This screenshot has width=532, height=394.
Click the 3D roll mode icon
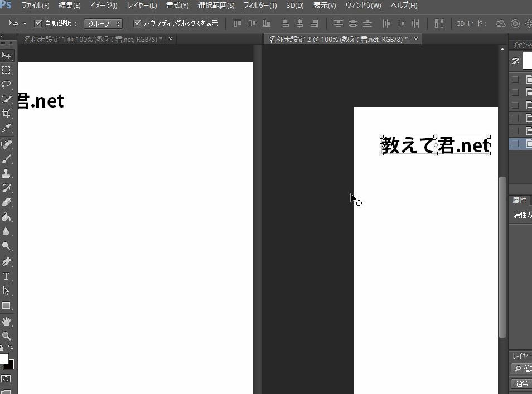(x=515, y=23)
